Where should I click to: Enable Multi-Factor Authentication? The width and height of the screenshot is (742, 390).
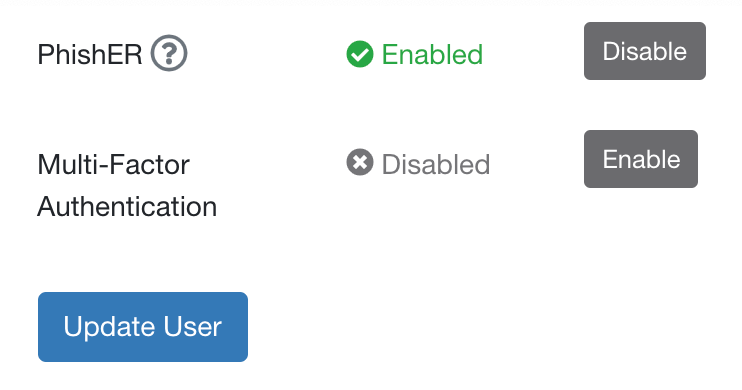click(641, 159)
